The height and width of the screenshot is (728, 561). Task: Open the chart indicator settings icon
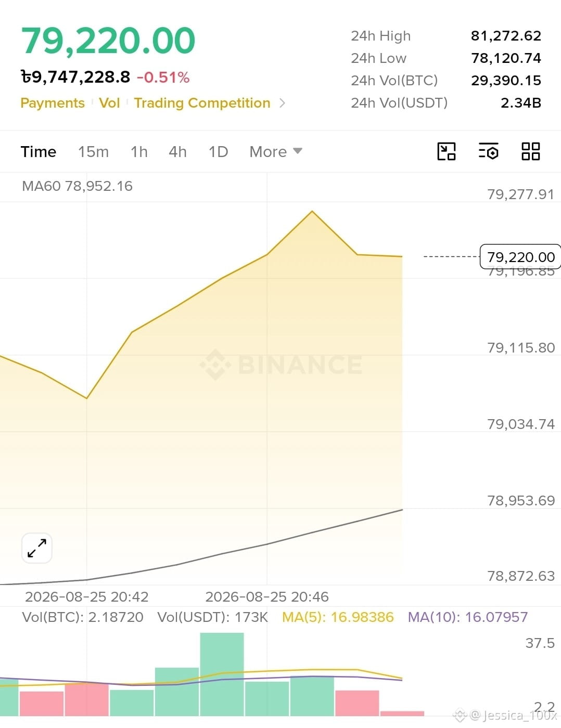pos(488,151)
